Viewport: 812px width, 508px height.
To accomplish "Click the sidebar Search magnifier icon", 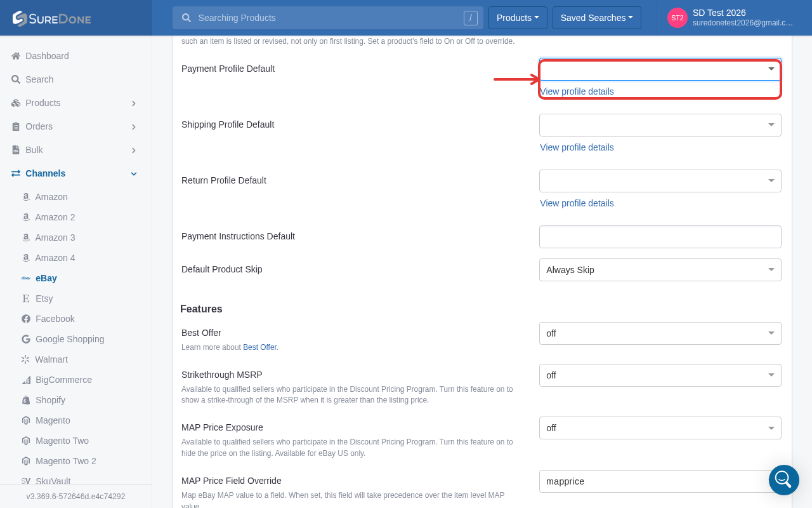I will (x=16, y=79).
